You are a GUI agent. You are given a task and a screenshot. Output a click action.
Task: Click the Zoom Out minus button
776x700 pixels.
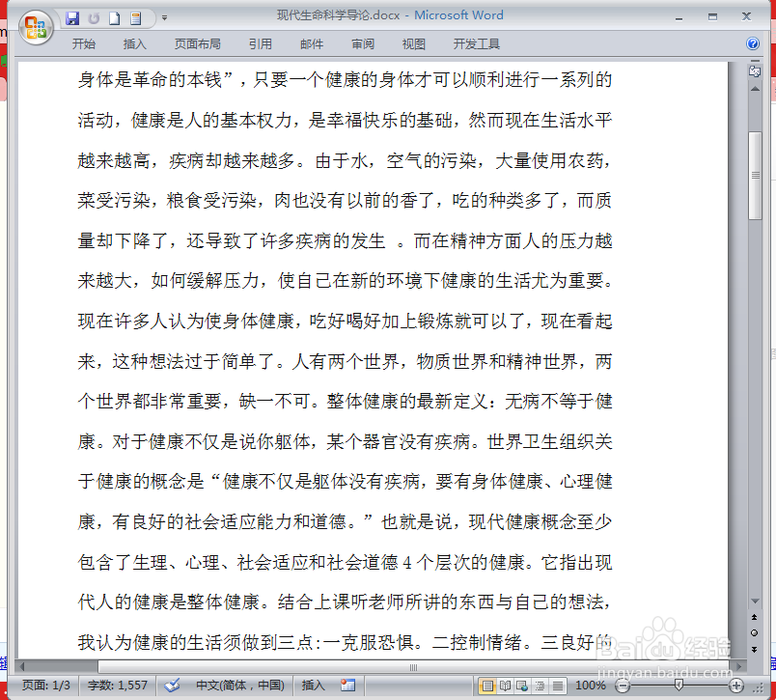point(623,686)
